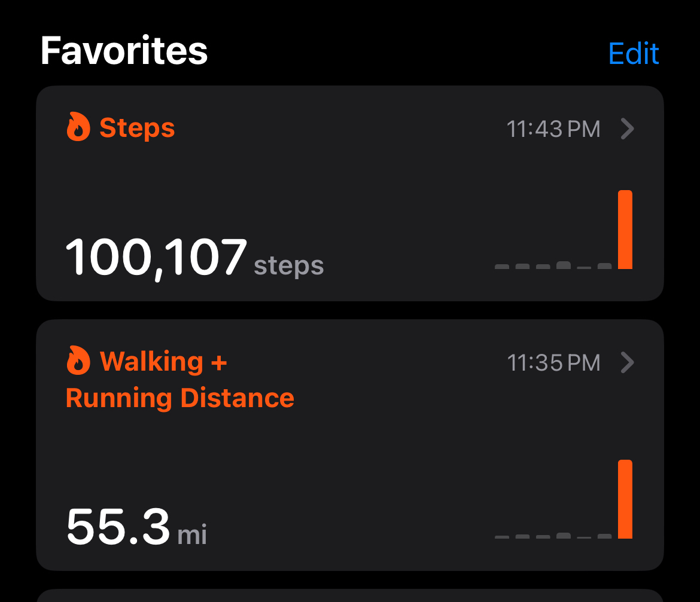Click the tallest gray bar in Steps chart
The height and width of the screenshot is (602, 700).
pos(563,265)
